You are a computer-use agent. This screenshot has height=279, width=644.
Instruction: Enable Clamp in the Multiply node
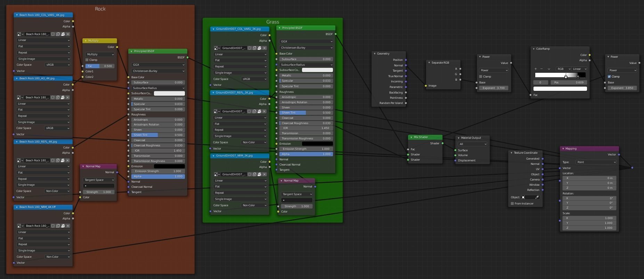(x=87, y=60)
